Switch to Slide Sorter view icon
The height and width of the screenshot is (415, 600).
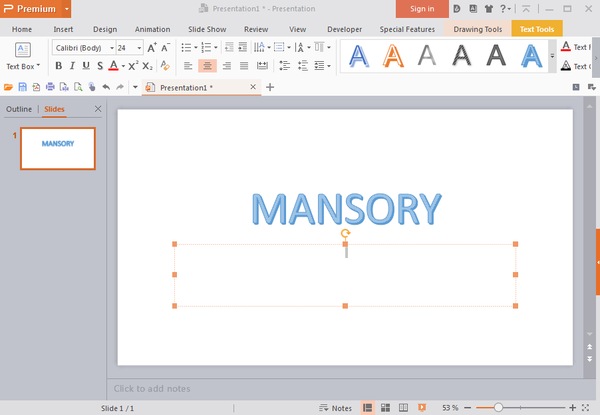[x=386, y=408]
